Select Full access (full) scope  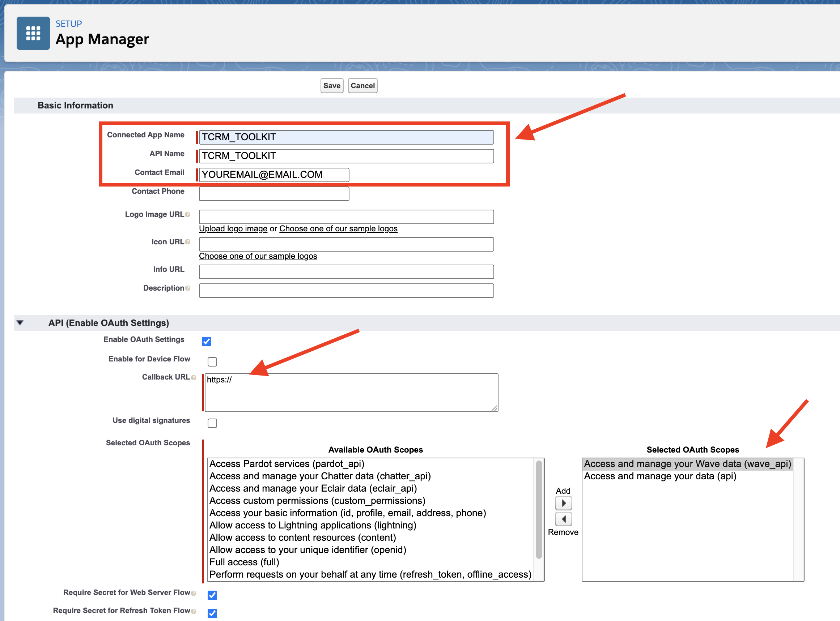244,562
